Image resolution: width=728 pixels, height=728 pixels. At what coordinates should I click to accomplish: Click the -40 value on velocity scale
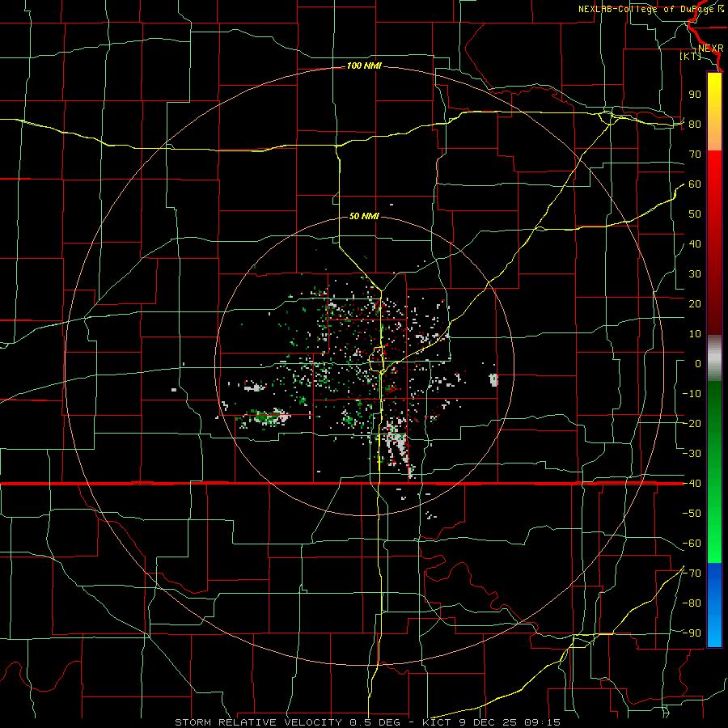pos(692,484)
